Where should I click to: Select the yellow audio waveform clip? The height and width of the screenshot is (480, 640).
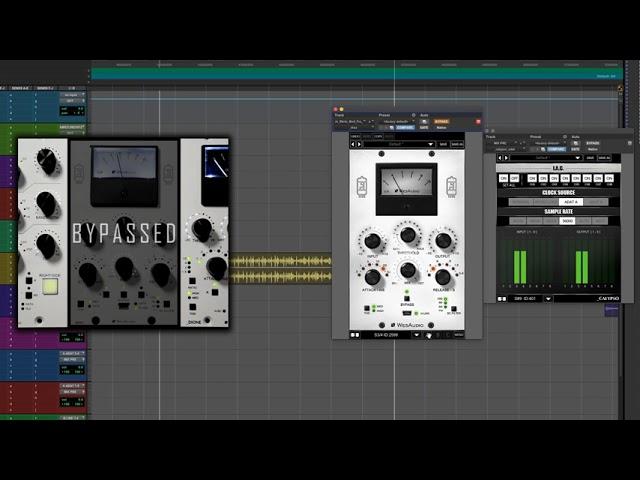280,269
